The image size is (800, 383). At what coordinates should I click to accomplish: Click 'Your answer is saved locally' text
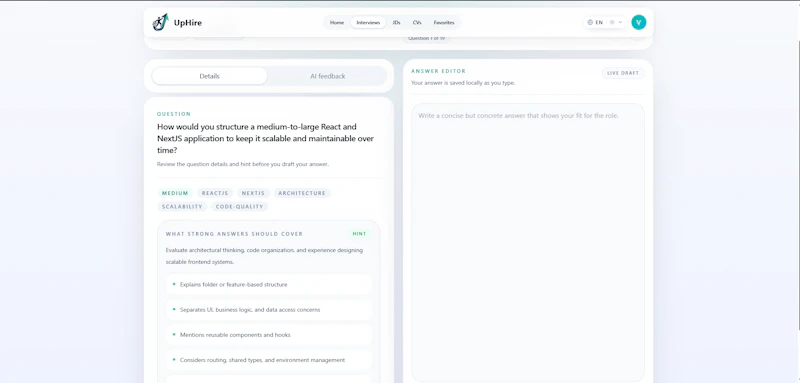pos(463,83)
